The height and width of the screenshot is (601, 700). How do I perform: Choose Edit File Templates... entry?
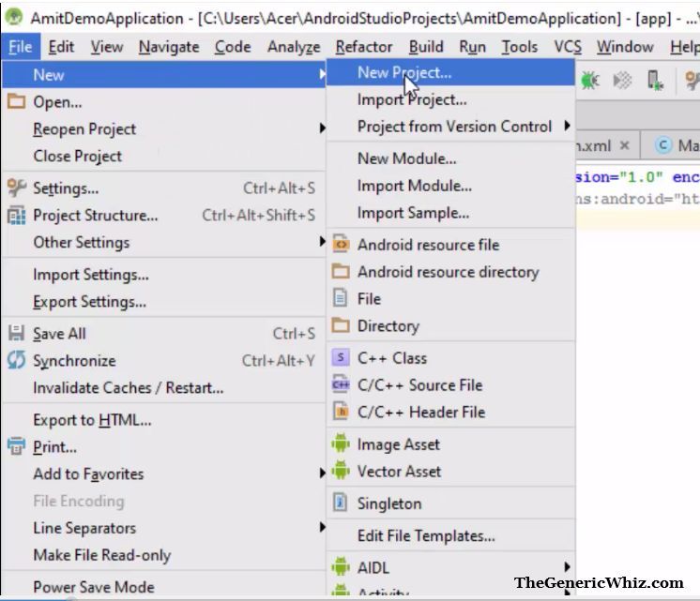click(x=450, y=535)
